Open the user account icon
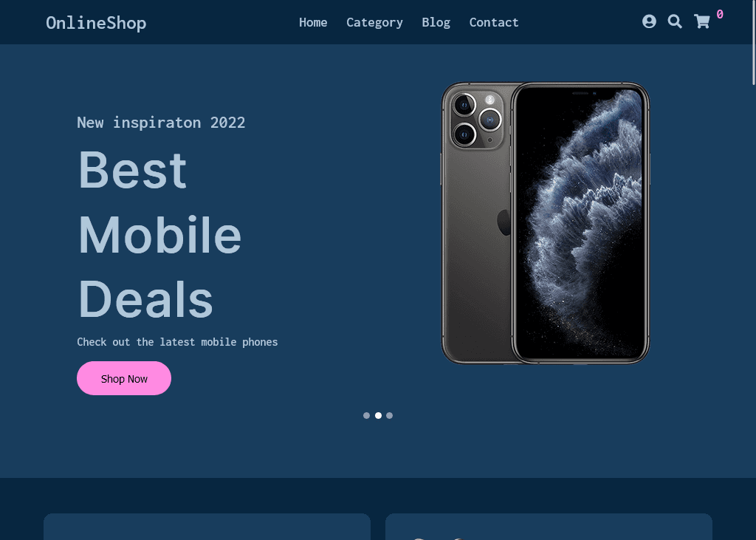The image size is (756, 540). (649, 21)
